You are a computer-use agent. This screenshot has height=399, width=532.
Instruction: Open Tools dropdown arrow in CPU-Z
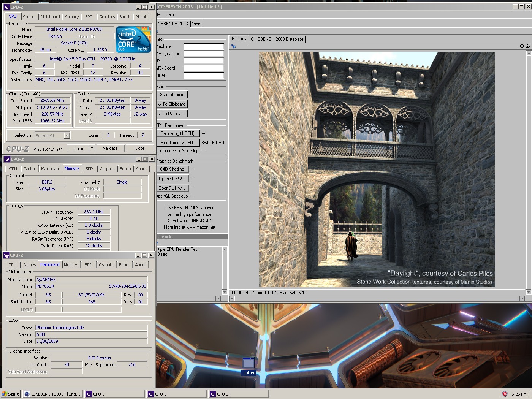coord(92,148)
